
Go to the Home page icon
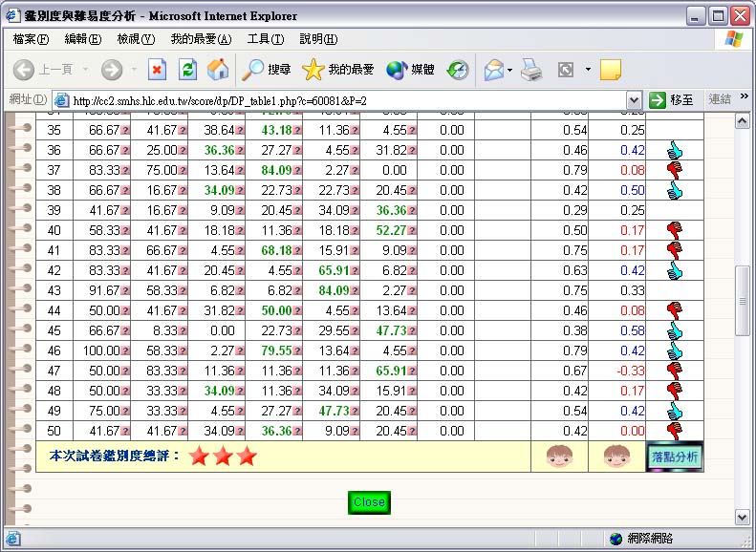pyautogui.click(x=218, y=70)
